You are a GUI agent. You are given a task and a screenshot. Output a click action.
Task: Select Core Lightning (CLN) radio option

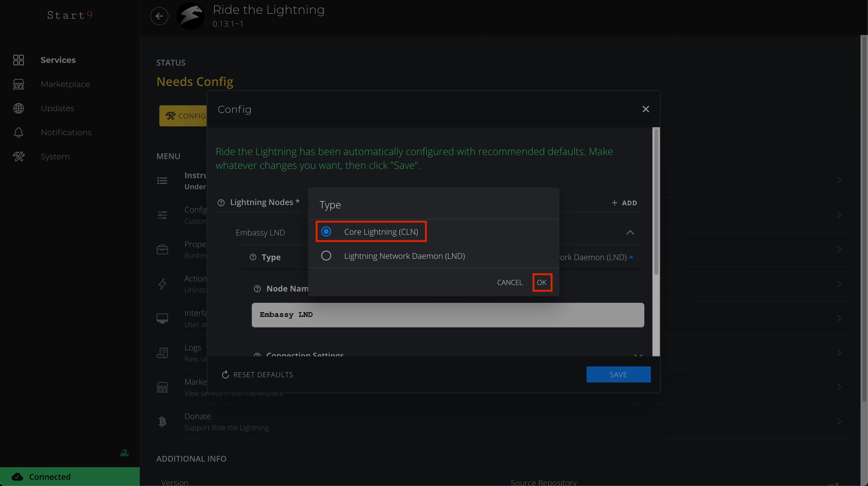[x=326, y=231]
